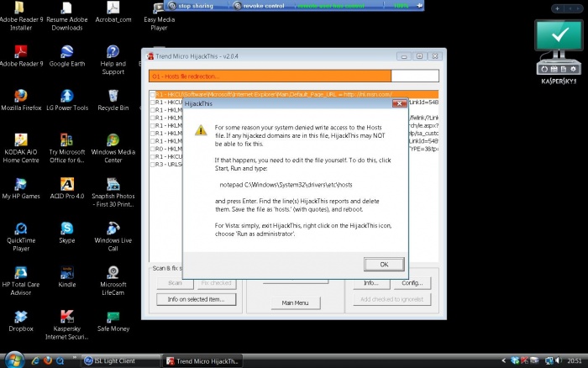Screen dimensions: 588x368
Task: Launch Google Earth from desktop
Action: coord(66,56)
